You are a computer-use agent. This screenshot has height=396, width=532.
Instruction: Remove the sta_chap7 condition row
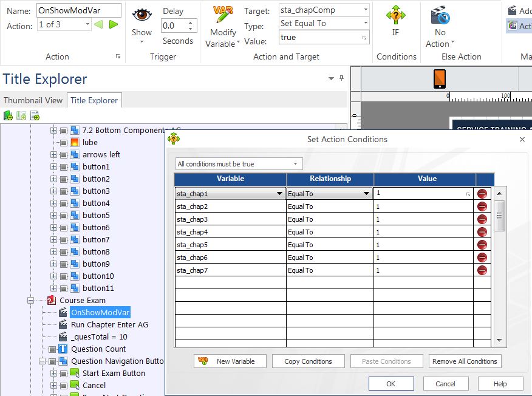pyautogui.click(x=482, y=270)
